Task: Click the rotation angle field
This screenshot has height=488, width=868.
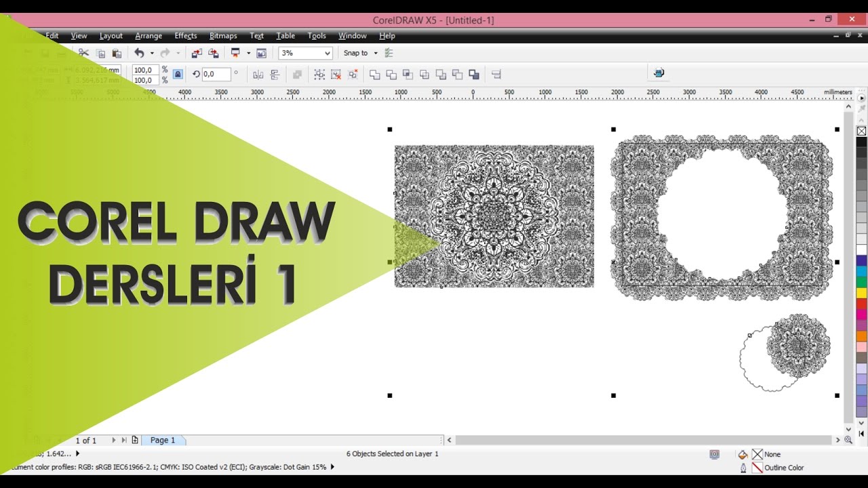Action: coord(216,75)
